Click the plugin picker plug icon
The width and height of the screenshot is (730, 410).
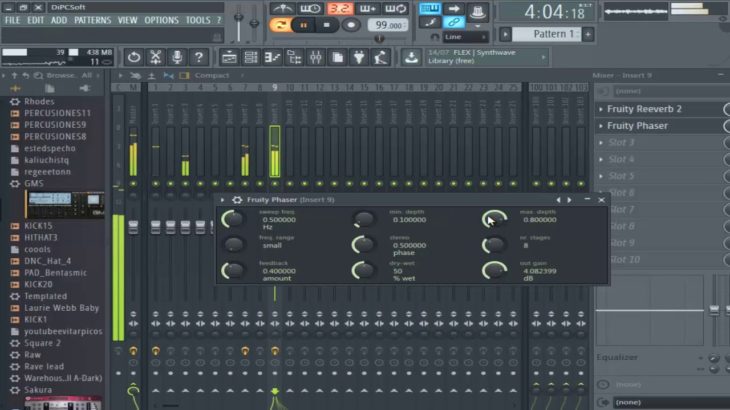pos(359,57)
